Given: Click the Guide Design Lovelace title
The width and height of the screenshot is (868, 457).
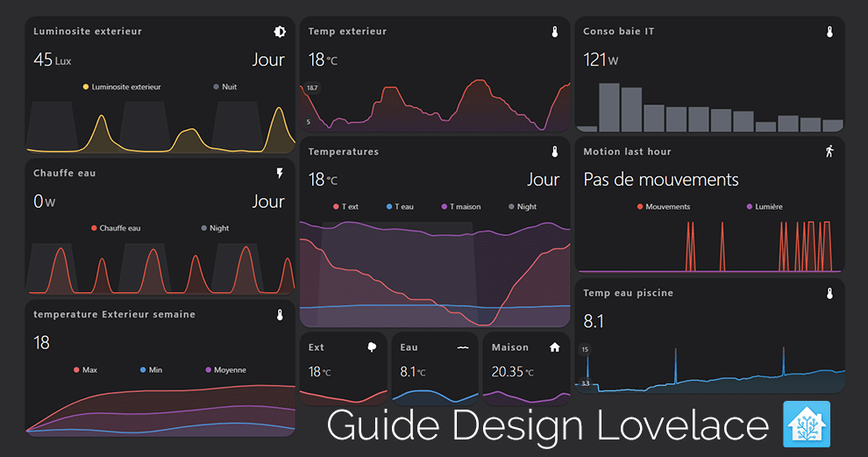Looking at the screenshot, I should [547, 425].
